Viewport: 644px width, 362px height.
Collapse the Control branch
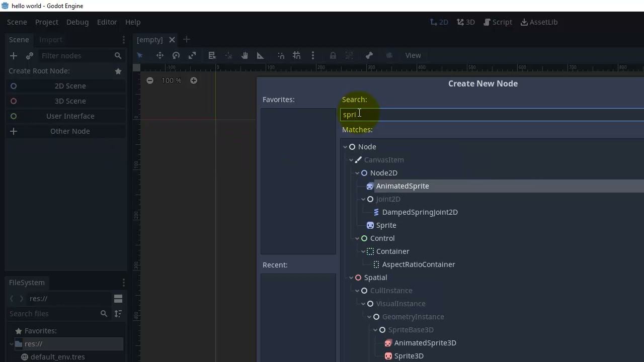(x=357, y=238)
